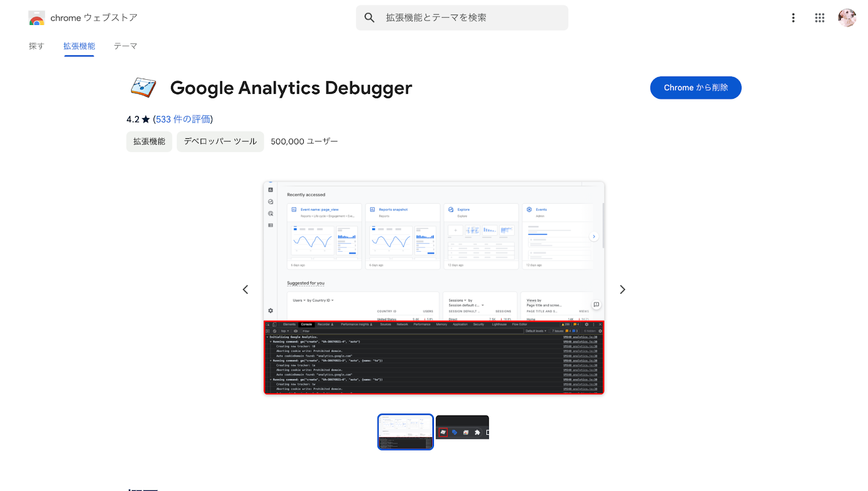Click the Google Analytics Debugger title

[291, 88]
